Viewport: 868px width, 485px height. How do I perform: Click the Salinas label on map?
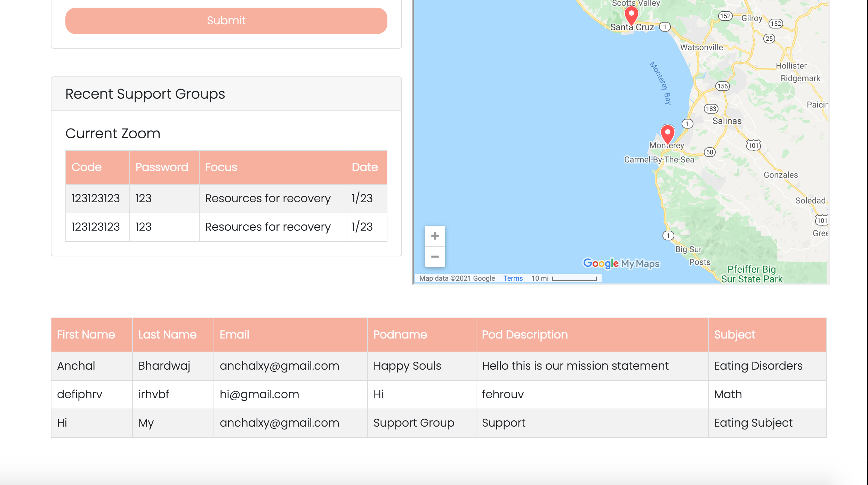pyautogui.click(x=727, y=121)
